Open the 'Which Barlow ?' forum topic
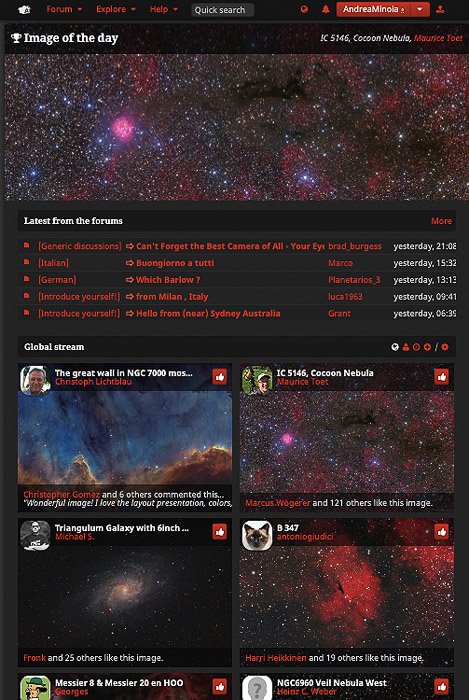 [168, 280]
